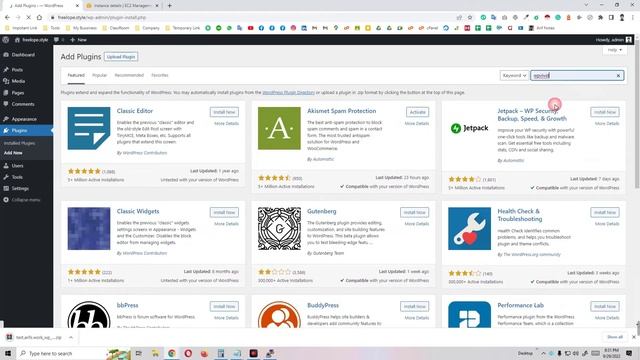Image resolution: width=640 pixels, height=360 pixels.
Task: Open Comments in the sidebar
Action: [23, 104]
